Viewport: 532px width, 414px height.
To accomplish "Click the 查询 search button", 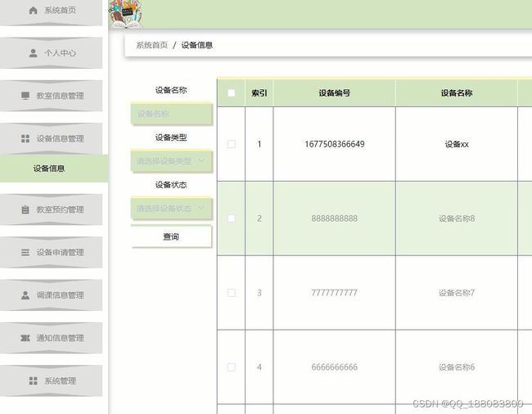I will click(171, 236).
